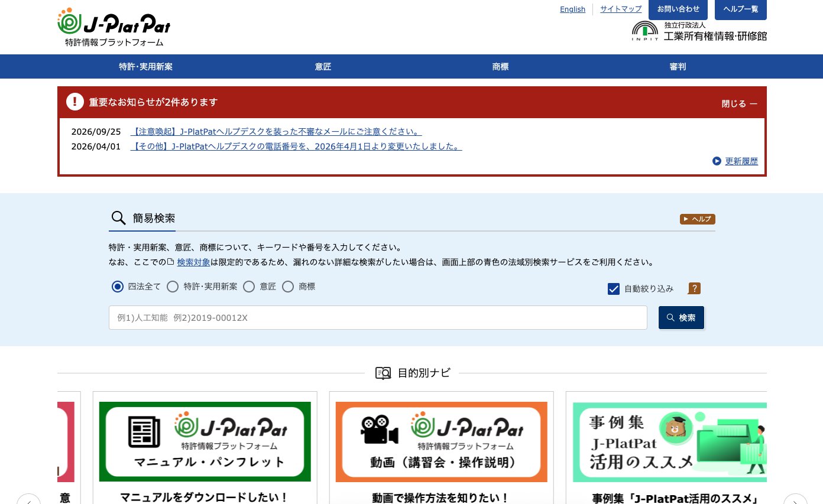Click the keyword search input field
Screen dimensions: 823x504
[x=378, y=317]
